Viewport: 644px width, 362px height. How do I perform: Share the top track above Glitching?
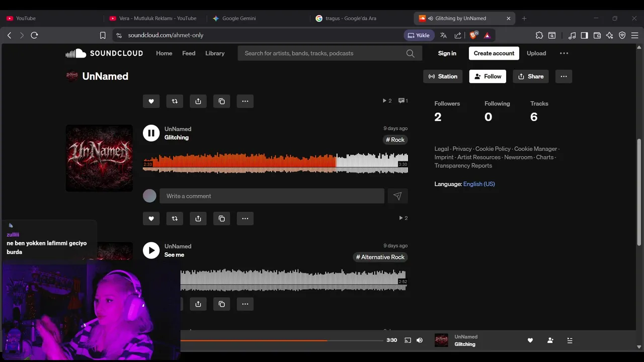pos(198,101)
